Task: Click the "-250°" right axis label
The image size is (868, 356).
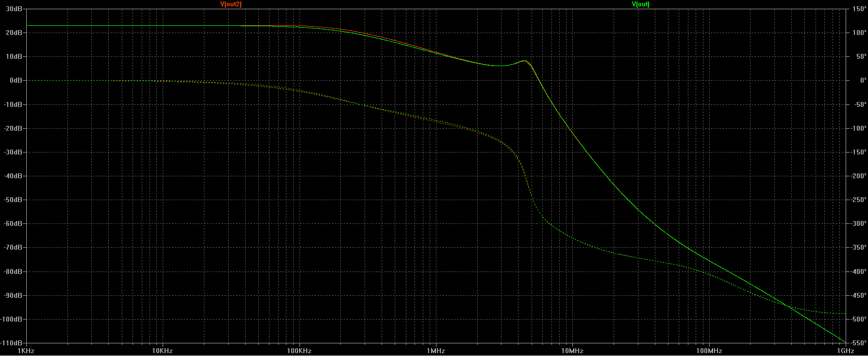Action: click(858, 200)
